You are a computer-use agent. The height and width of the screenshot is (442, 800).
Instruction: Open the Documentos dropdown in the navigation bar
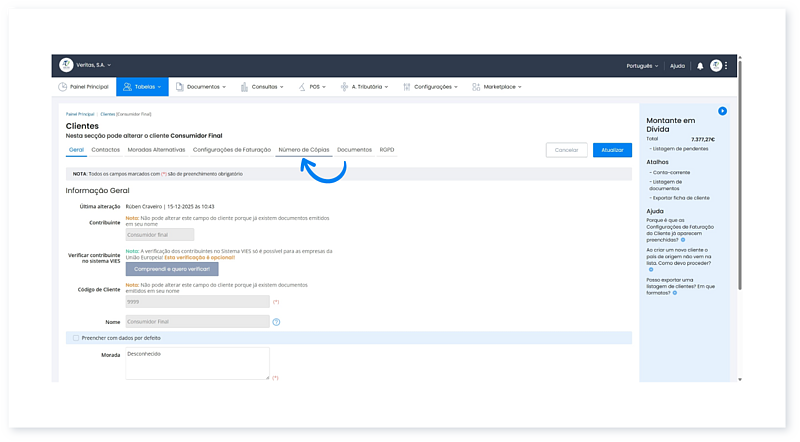pos(200,87)
